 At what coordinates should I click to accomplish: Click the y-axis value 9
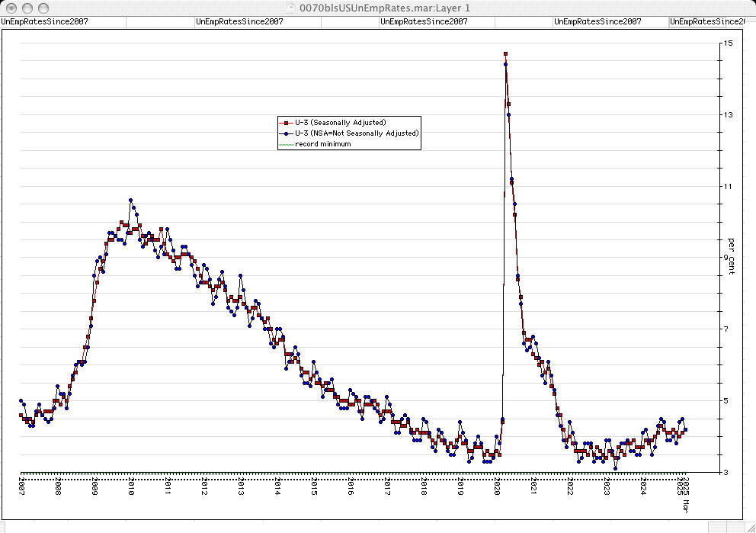[726, 258]
